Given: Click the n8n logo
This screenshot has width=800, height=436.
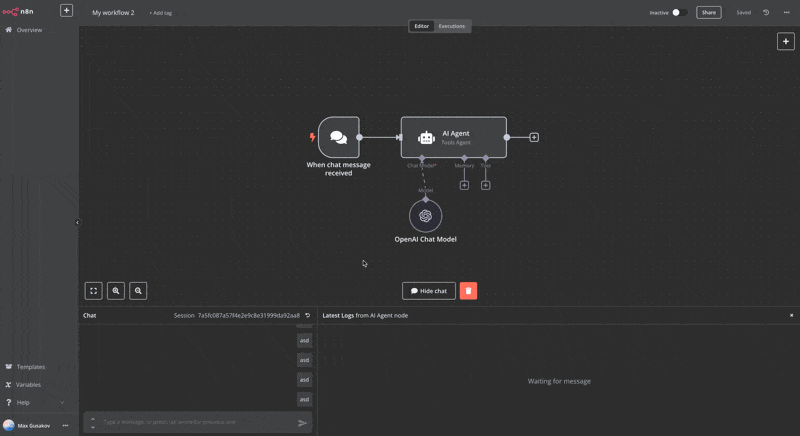Looking at the screenshot, I should [18, 11].
